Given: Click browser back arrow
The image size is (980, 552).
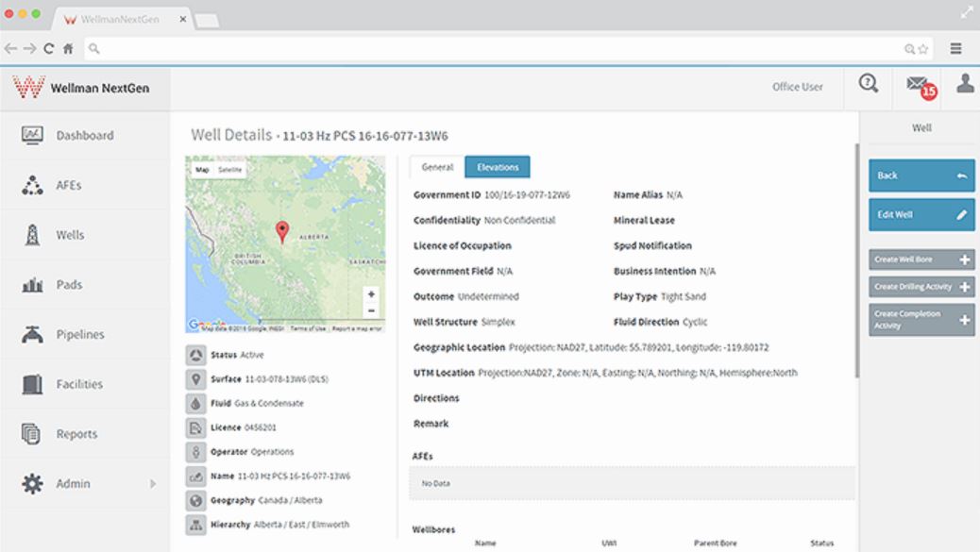Looking at the screenshot, I should pos(10,48).
